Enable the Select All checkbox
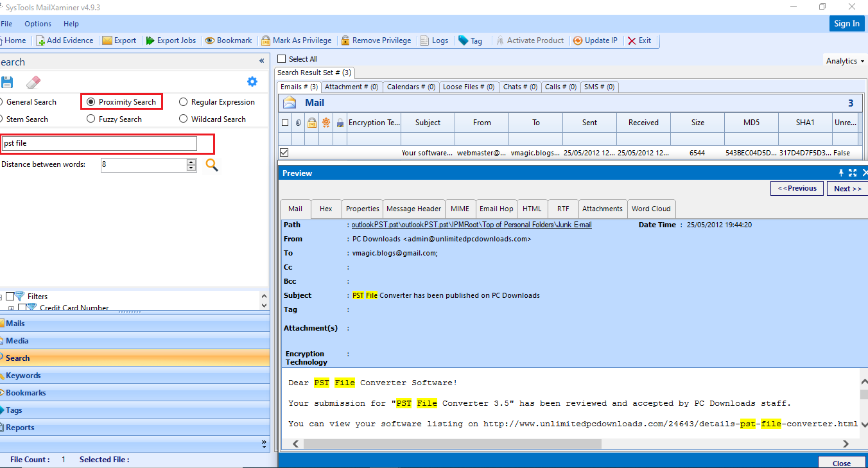Screen dimensions: 868x468 [x=281, y=58]
